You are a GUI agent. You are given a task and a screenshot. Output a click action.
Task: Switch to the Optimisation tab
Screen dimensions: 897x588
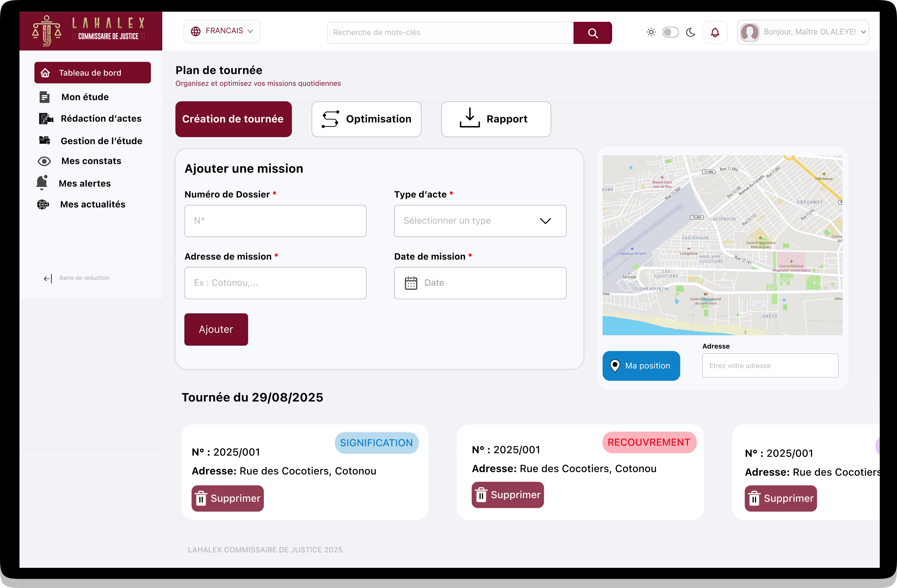366,119
